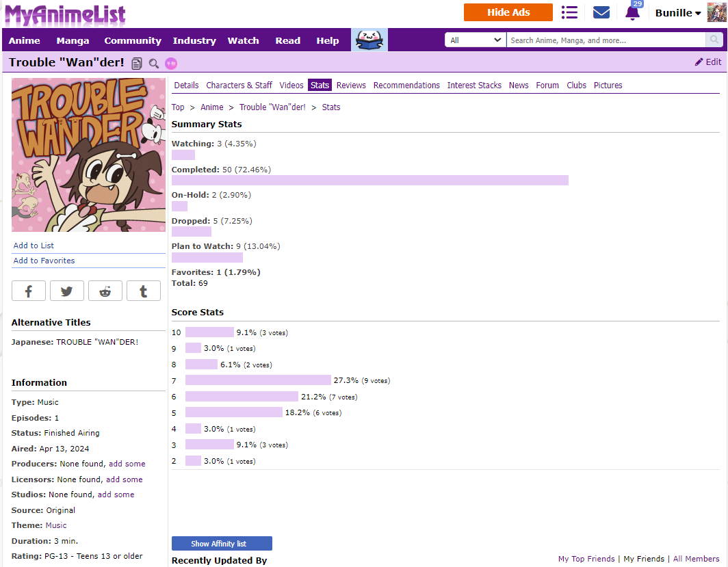
Task: Select My Top Friends filter
Action: click(586, 559)
